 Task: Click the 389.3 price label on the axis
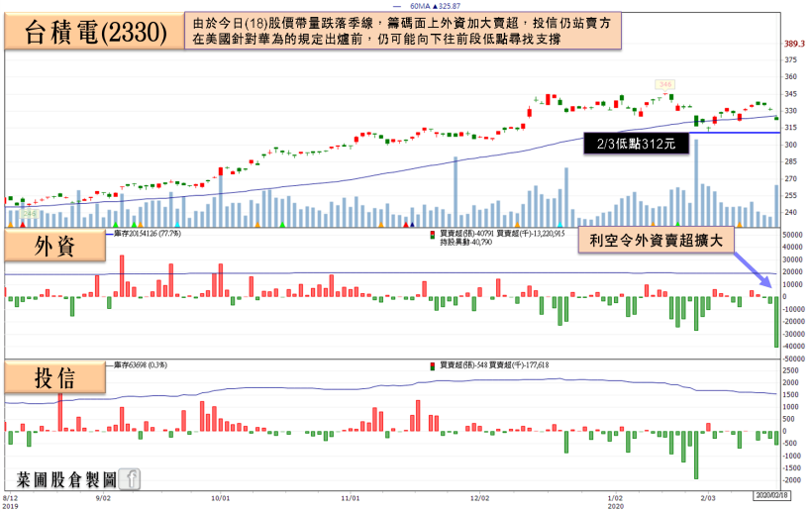794,44
